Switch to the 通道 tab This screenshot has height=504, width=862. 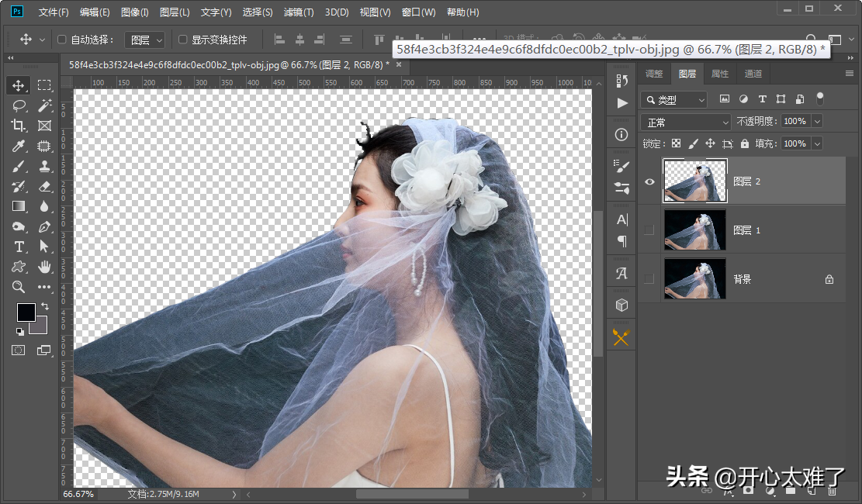753,74
